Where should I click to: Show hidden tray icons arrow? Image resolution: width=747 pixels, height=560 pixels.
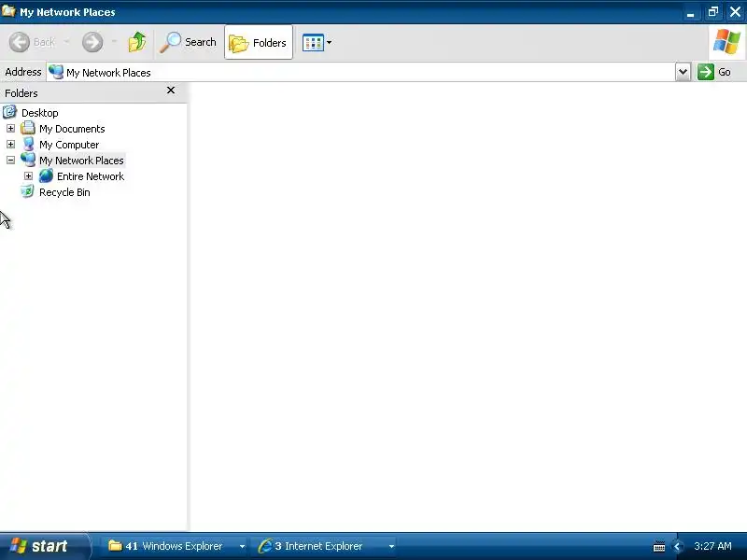(677, 547)
